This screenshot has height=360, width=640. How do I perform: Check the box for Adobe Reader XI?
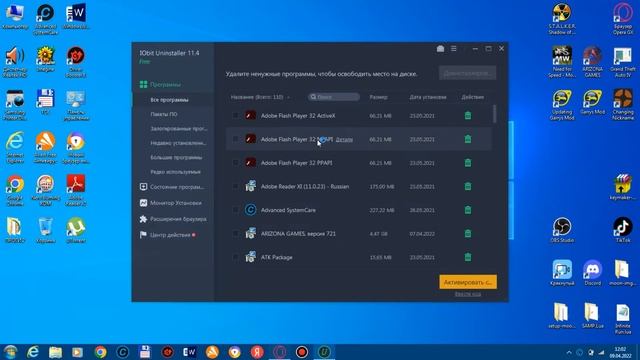pos(235,187)
